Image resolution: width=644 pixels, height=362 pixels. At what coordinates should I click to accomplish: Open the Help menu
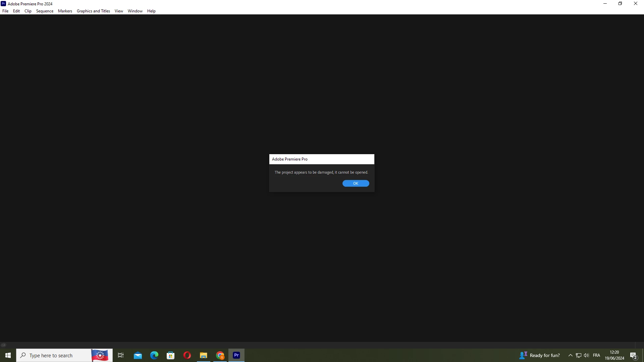151,11
